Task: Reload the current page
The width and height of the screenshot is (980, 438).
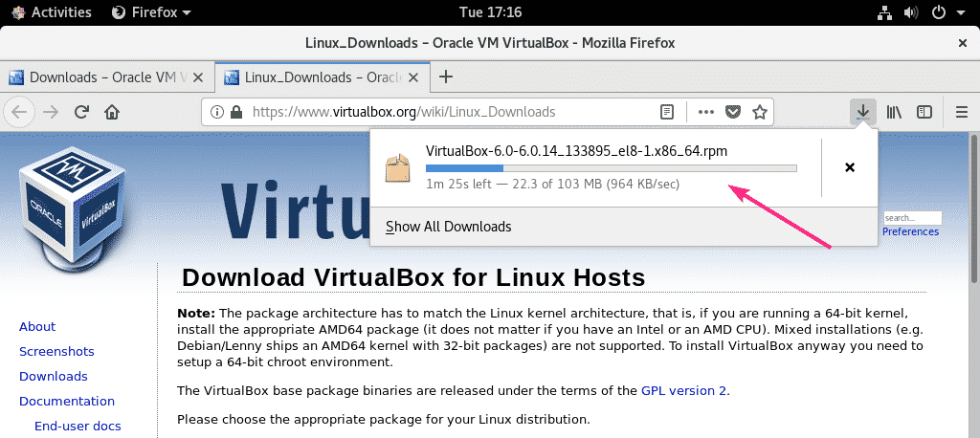Action: 81,112
